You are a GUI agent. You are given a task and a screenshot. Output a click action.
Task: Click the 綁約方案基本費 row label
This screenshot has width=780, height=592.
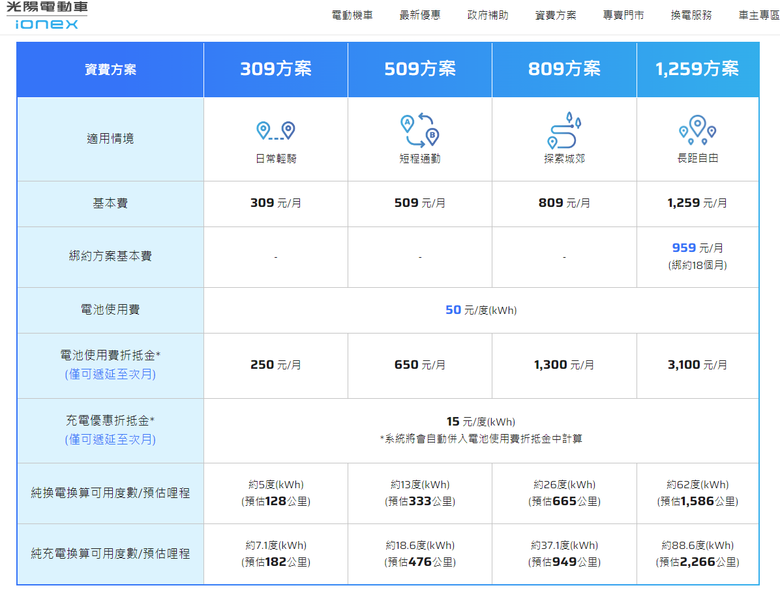[x=110, y=256]
